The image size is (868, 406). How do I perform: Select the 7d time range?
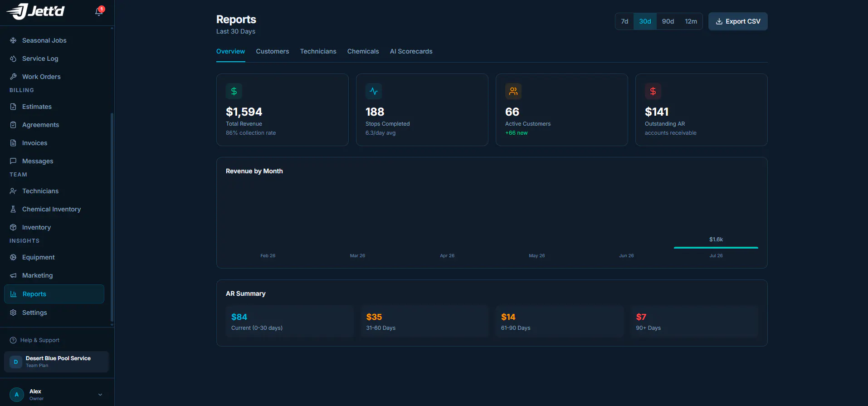pyautogui.click(x=624, y=21)
